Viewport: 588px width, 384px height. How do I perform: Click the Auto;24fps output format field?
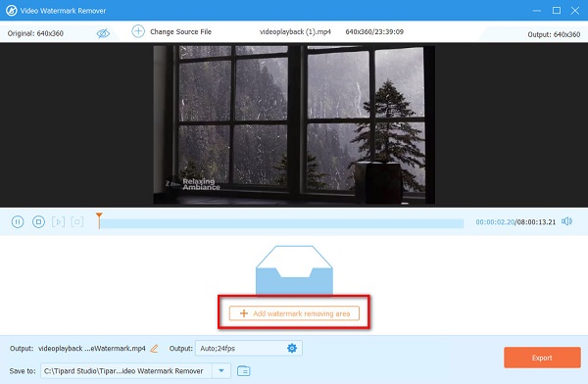coord(249,349)
